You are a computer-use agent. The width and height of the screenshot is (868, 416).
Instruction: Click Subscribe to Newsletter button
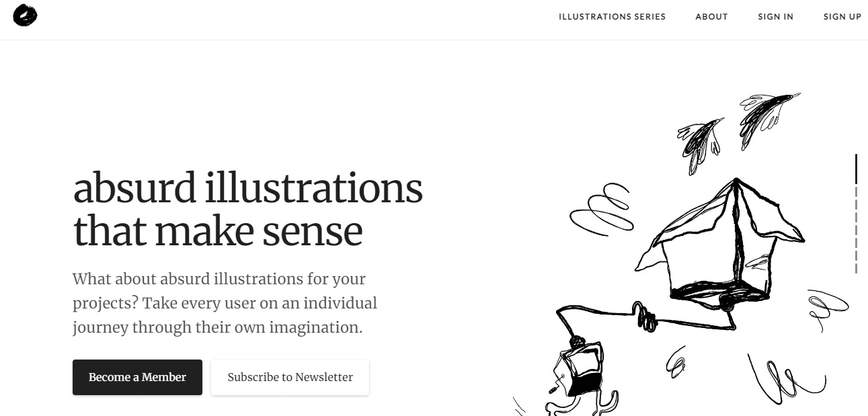pyautogui.click(x=290, y=378)
